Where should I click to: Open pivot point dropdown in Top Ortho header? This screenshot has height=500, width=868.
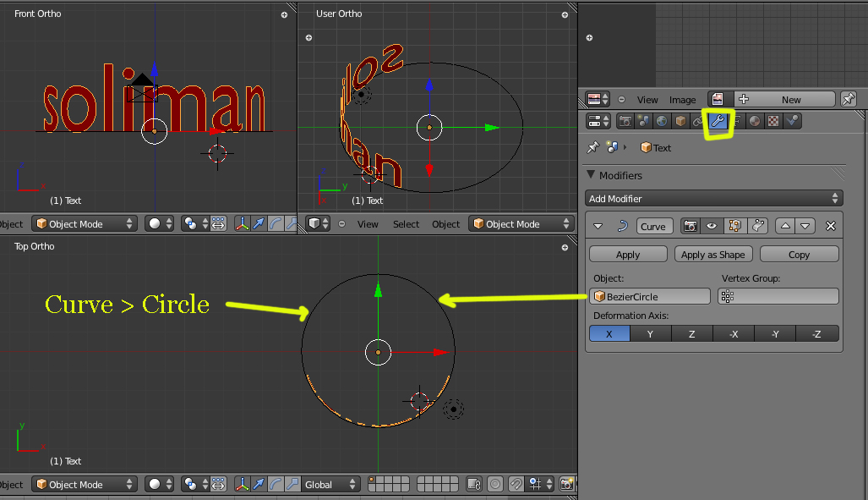pyautogui.click(x=196, y=485)
